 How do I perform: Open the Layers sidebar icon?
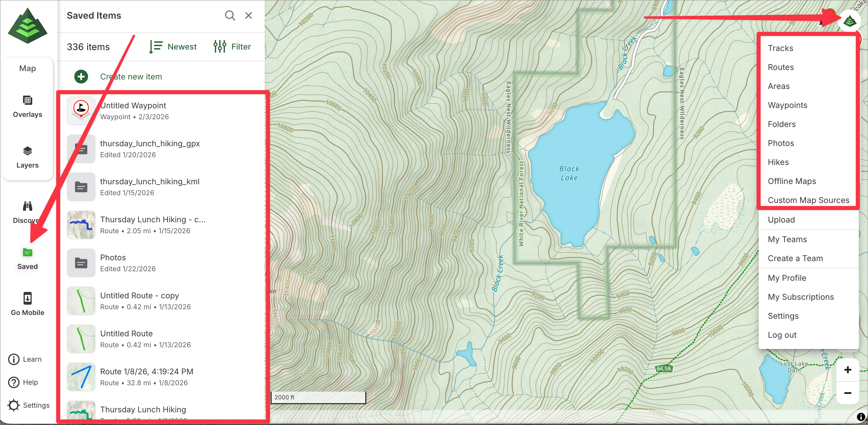(27, 151)
